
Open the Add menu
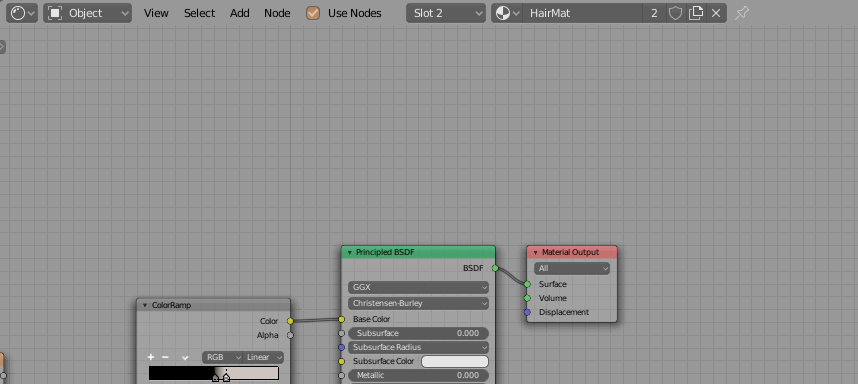(240, 13)
